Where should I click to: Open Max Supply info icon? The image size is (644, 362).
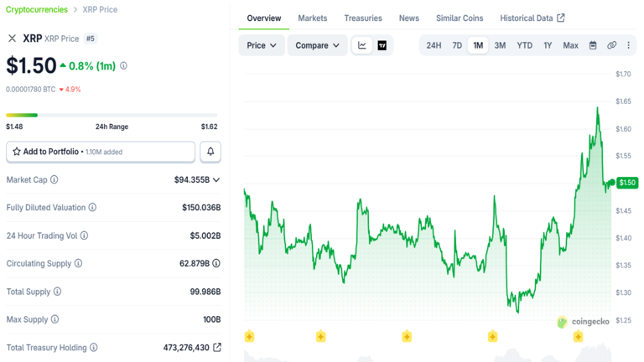pos(55,319)
